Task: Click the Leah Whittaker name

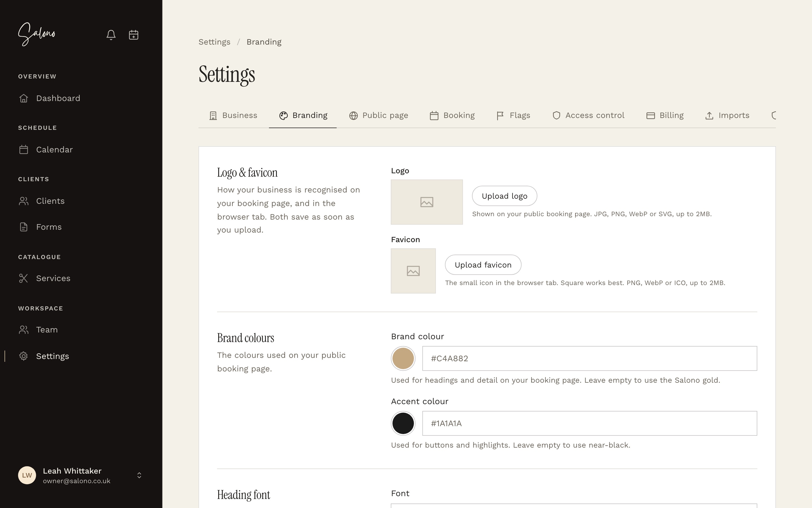Action: point(72,471)
